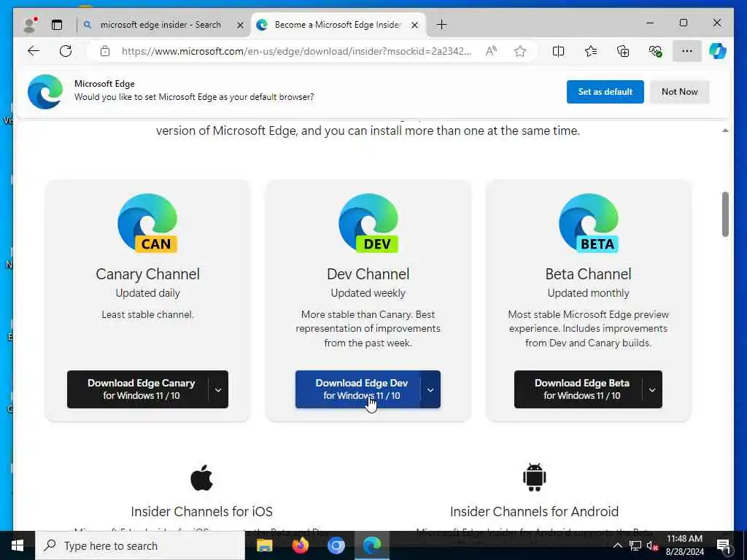Open the Copilot sidebar icon

(x=718, y=51)
